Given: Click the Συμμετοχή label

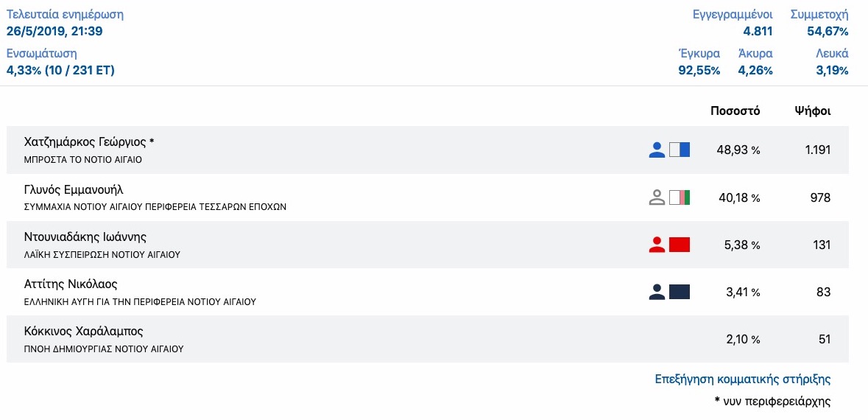Looking at the screenshot, I should [819, 15].
